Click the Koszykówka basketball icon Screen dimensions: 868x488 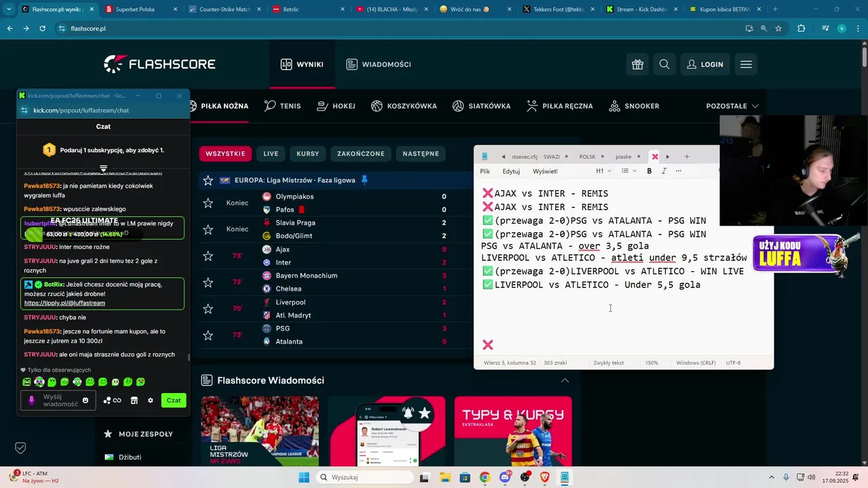pos(377,106)
